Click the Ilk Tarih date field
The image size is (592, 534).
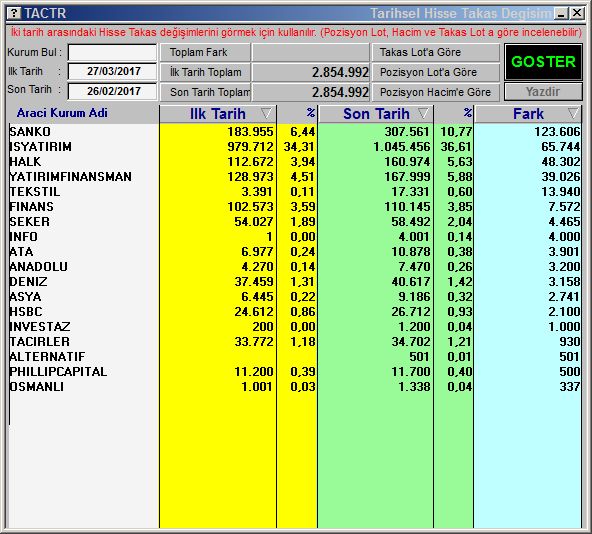click(x=112, y=71)
